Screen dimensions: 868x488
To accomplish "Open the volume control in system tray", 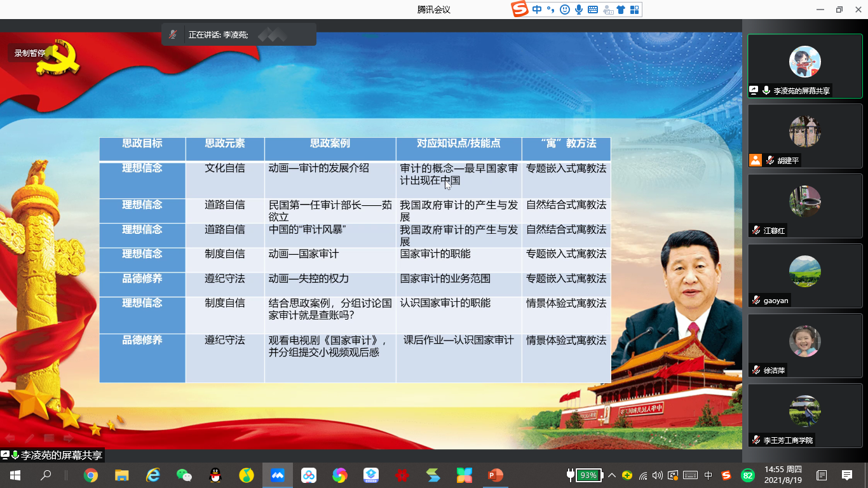I will click(x=658, y=475).
